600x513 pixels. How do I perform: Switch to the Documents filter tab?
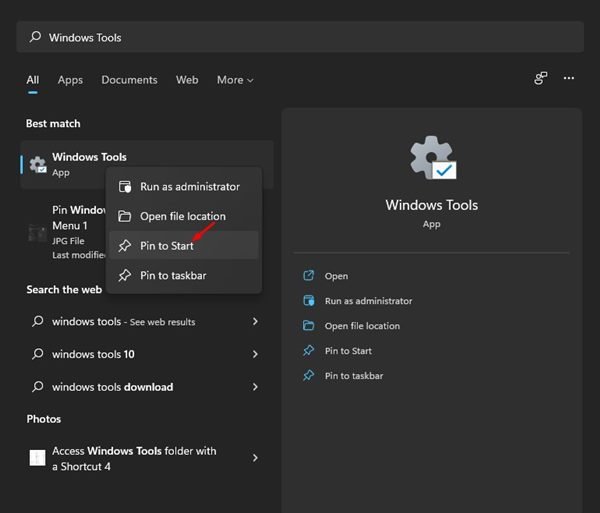pyautogui.click(x=129, y=80)
